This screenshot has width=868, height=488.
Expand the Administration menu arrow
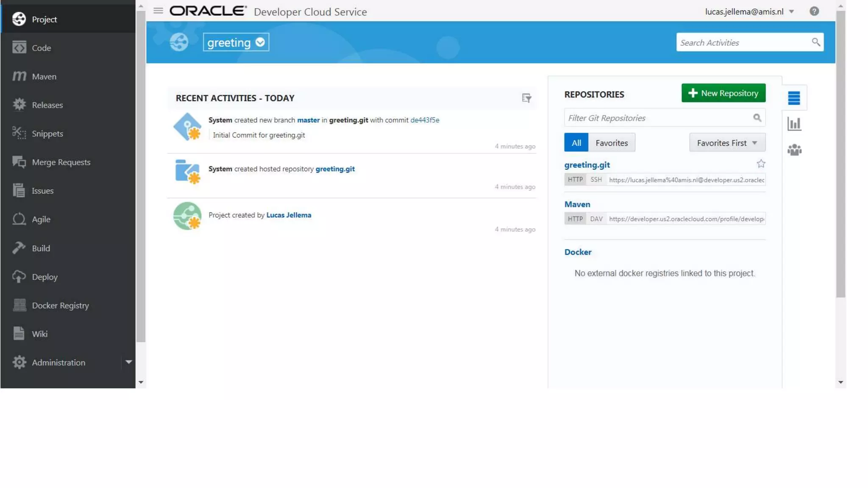point(128,362)
